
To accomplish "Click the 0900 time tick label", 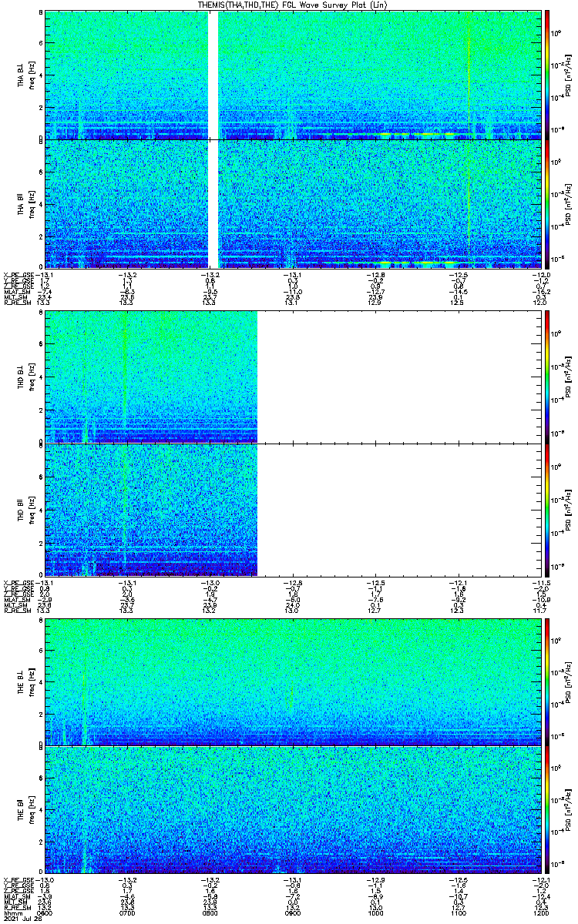I will (293, 912).
